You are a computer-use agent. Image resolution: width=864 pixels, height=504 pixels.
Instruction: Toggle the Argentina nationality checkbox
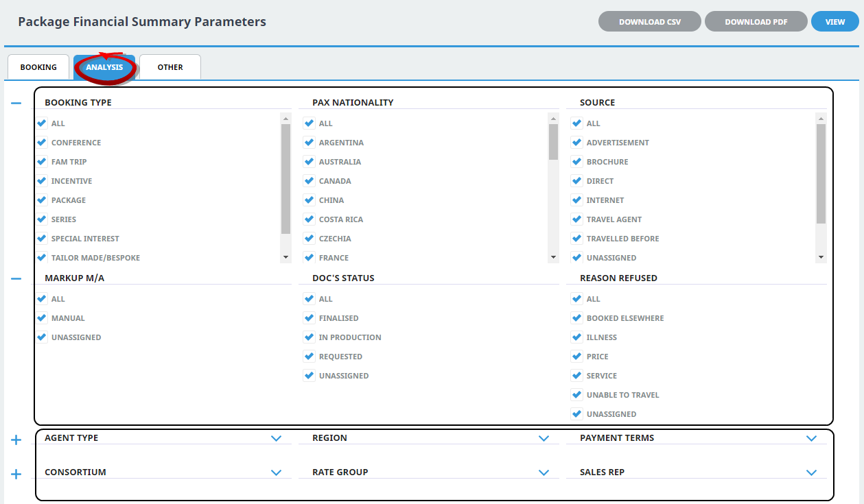coord(310,143)
